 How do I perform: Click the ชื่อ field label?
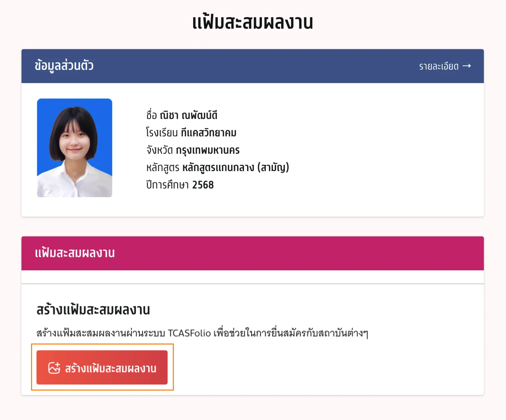(x=152, y=115)
